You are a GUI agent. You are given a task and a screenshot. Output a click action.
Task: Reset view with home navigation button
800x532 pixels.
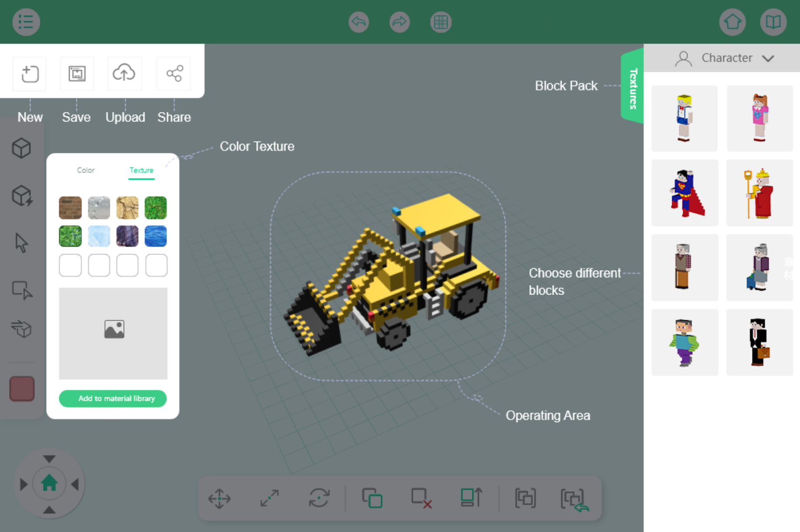(x=49, y=483)
